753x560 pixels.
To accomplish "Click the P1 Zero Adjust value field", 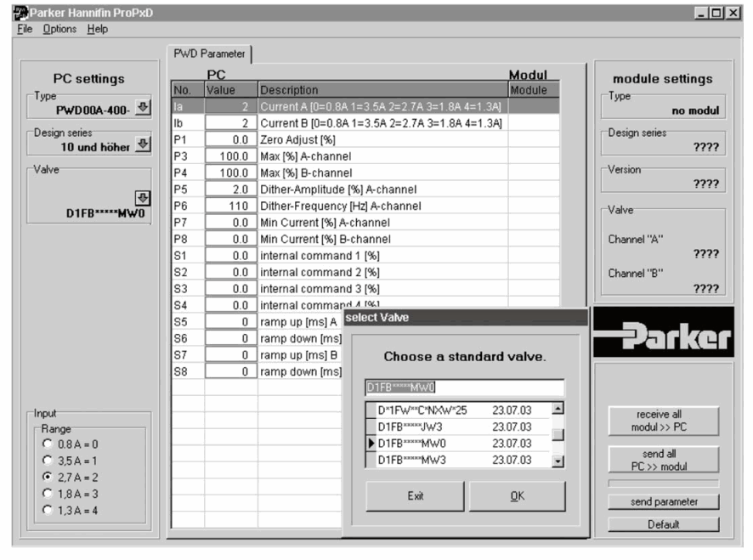I will [x=230, y=139].
